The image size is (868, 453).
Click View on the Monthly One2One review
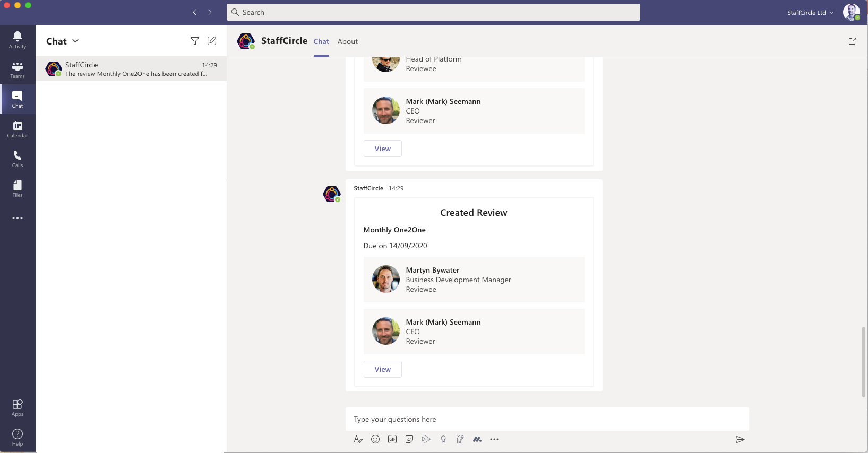pyautogui.click(x=383, y=369)
